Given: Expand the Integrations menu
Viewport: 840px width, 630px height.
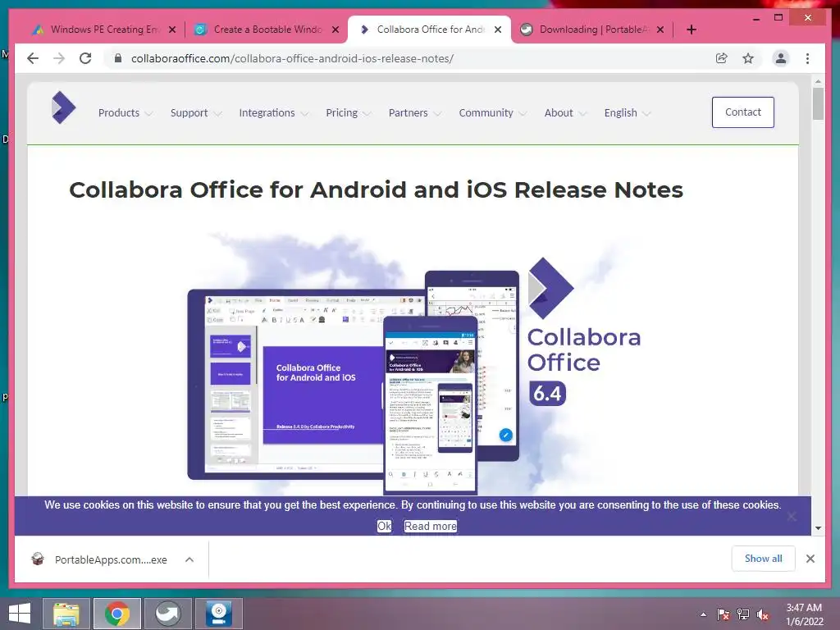Looking at the screenshot, I should click(273, 113).
